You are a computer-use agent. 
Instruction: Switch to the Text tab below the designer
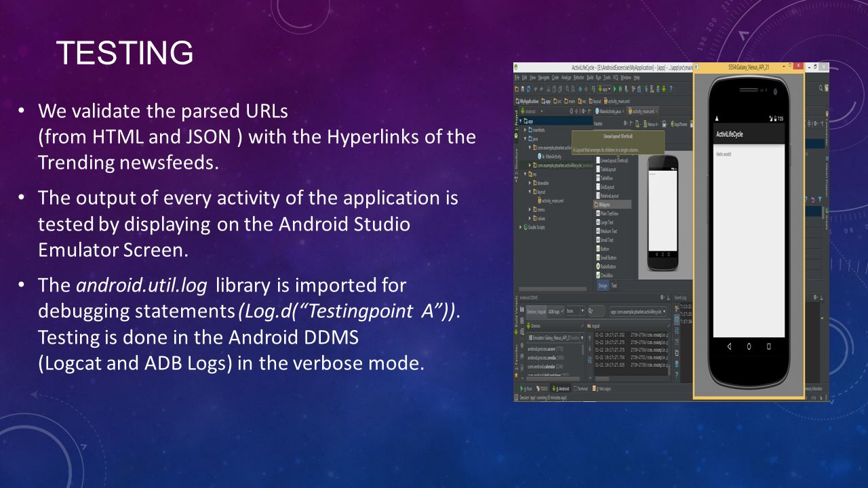point(614,286)
